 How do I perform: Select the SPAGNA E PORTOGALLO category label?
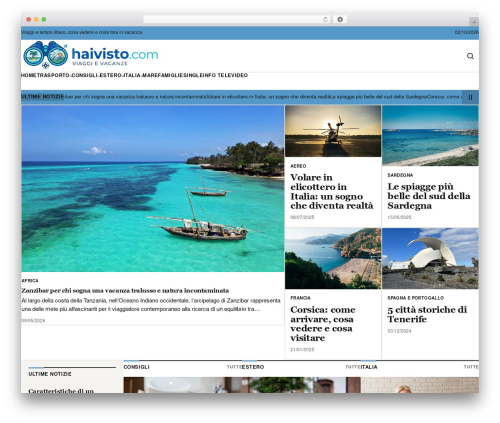pyautogui.click(x=416, y=298)
